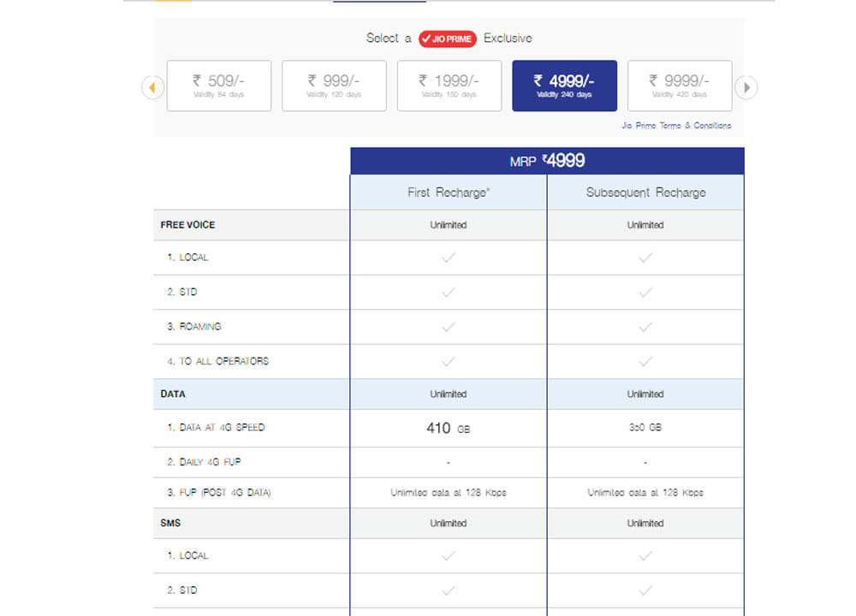
Task: Click the SMS section row label
Action: pyautogui.click(x=170, y=523)
